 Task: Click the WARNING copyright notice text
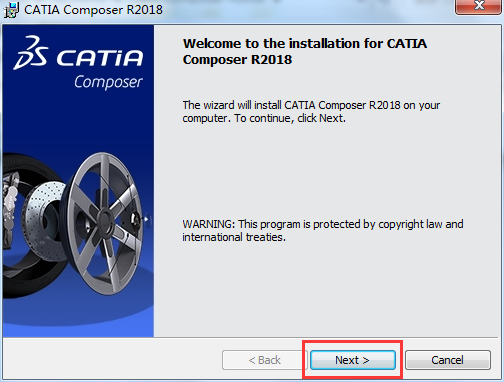[323, 231]
